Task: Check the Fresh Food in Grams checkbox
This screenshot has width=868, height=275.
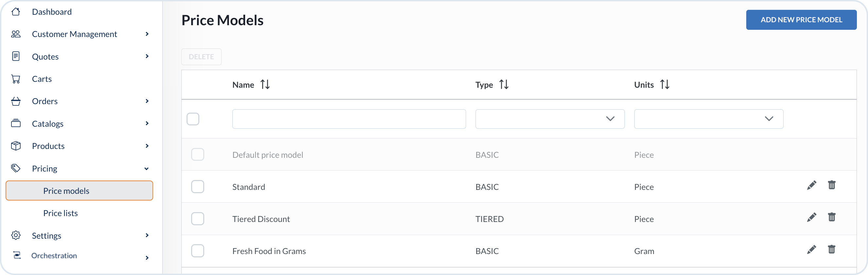Action: point(197,251)
